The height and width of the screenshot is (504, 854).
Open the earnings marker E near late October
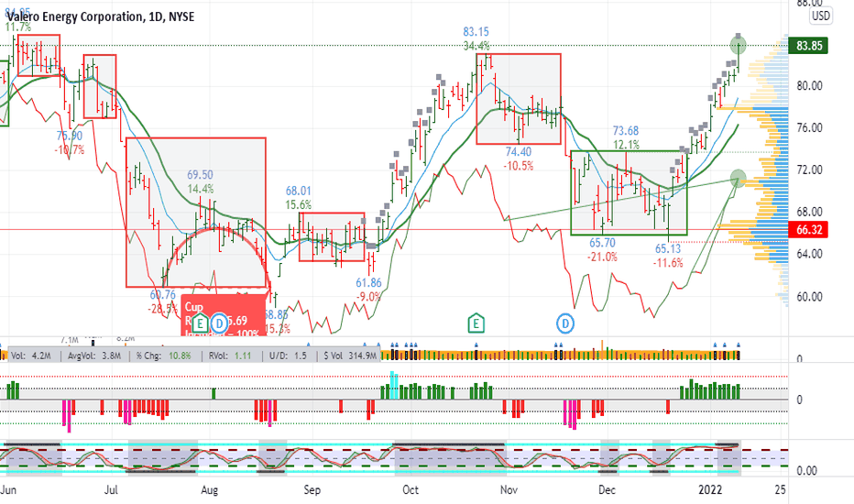point(476,323)
